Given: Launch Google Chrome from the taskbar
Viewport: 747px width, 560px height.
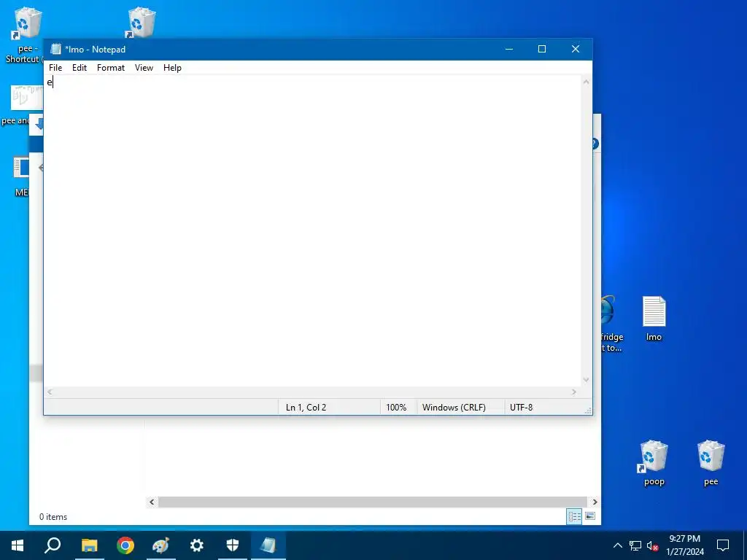Looking at the screenshot, I should 125,545.
